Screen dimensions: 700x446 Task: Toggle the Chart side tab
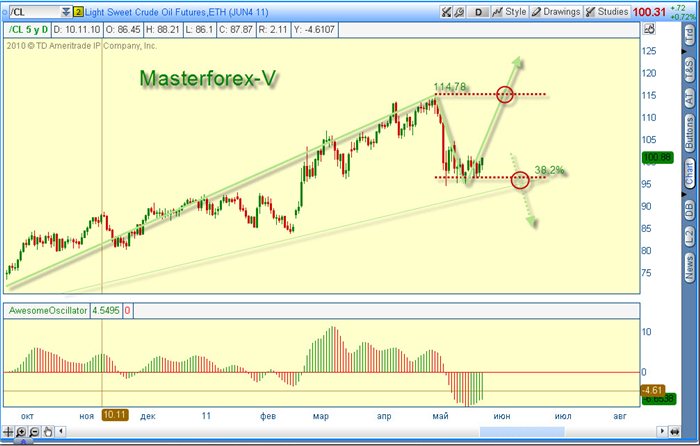[x=690, y=173]
